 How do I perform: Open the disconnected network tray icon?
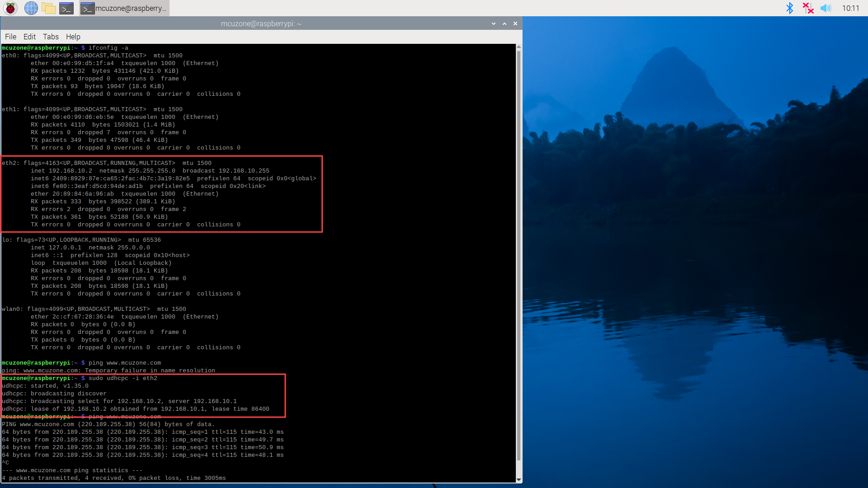coord(807,8)
